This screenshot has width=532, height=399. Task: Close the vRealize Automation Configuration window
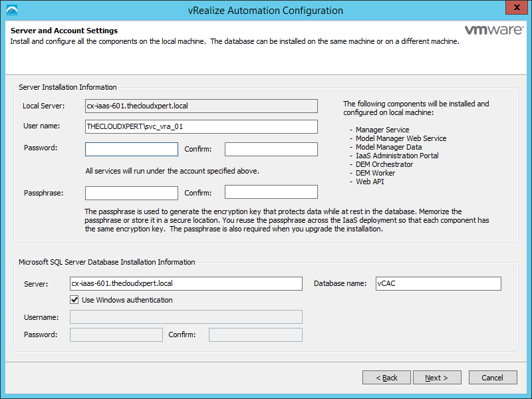tap(516, 9)
